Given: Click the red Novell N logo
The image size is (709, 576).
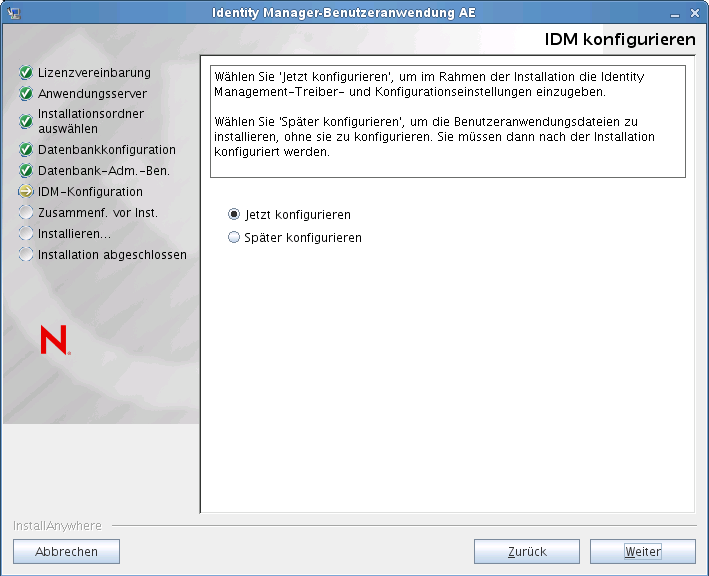Looking at the screenshot, I should point(55,340).
